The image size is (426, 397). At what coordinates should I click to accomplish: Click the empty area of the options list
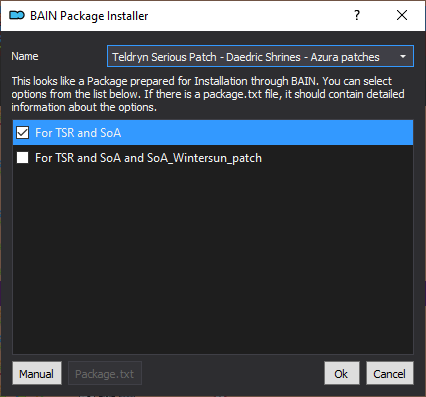(213, 262)
